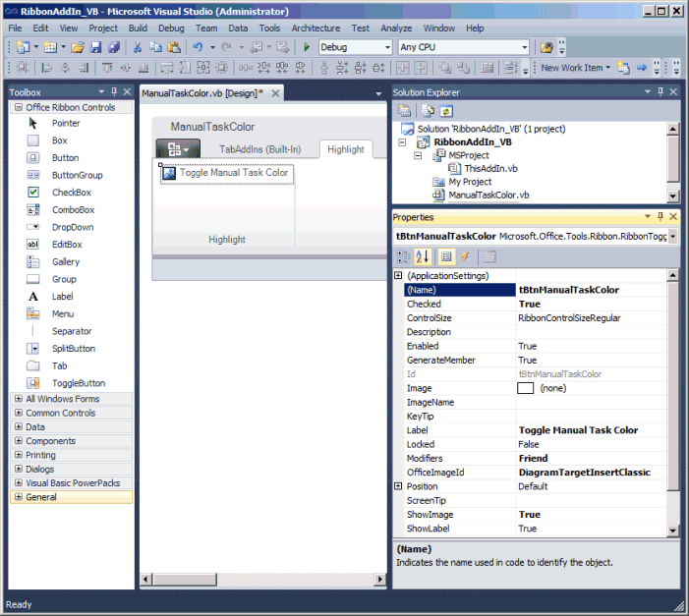The height and width of the screenshot is (616, 689).
Task: Click Label property value field
Action: click(592, 430)
